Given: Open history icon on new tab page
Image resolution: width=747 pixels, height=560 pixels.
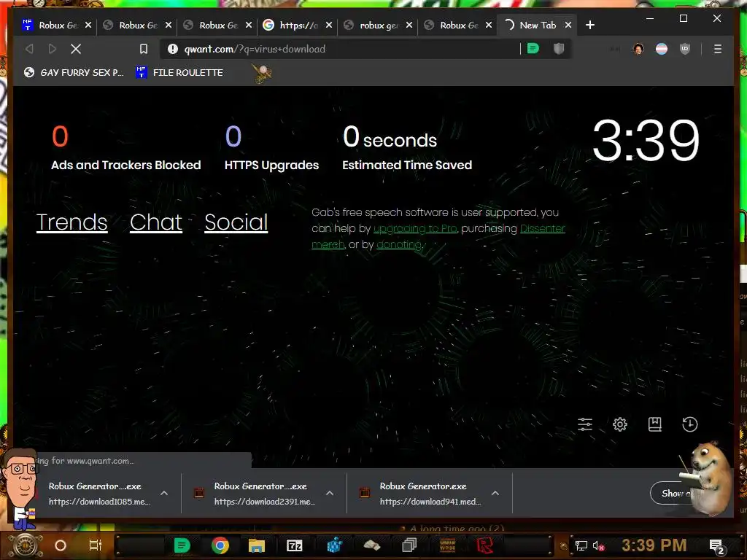Looking at the screenshot, I should pyautogui.click(x=690, y=424).
